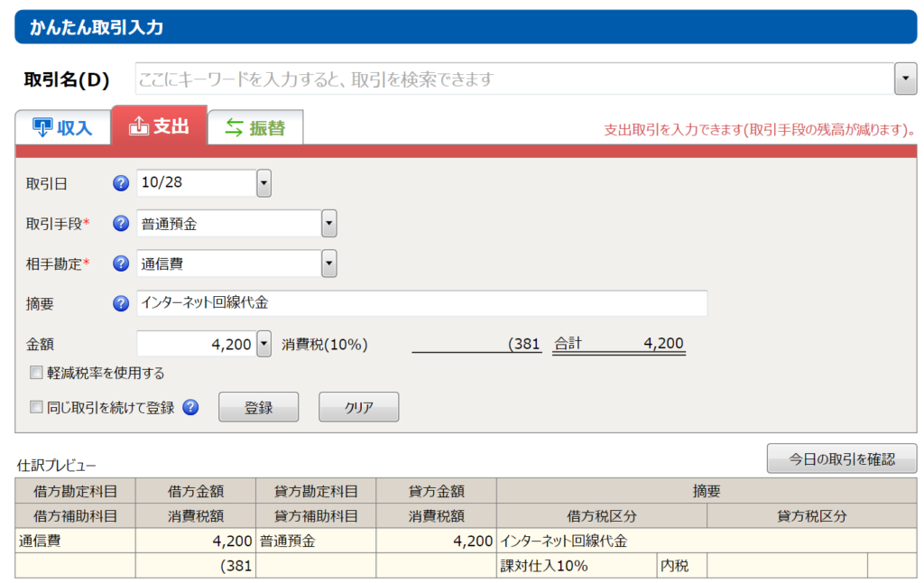Viewport: 924px width, 583px height.
Task: Open help for 取引日 field
Action: pos(121,183)
